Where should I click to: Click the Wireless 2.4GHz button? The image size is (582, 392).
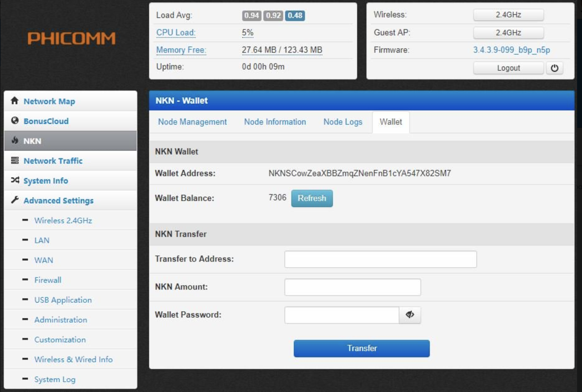point(509,15)
